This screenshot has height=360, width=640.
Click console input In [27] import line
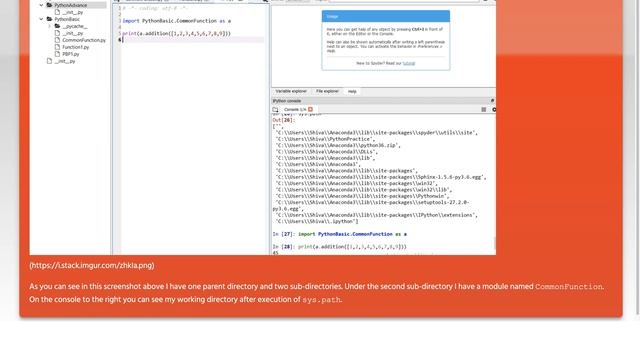coord(340,234)
